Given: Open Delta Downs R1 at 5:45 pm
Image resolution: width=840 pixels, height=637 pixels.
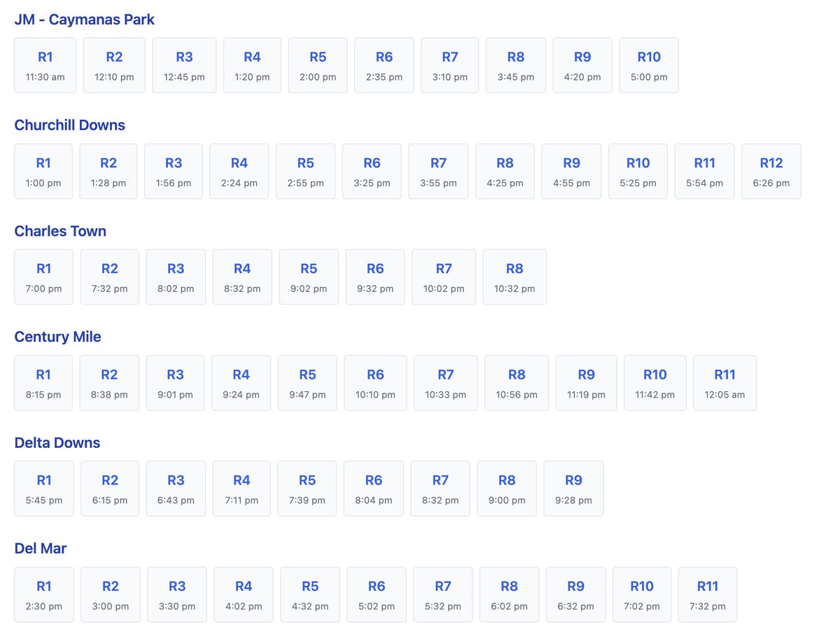Looking at the screenshot, I should pos(44,489).
